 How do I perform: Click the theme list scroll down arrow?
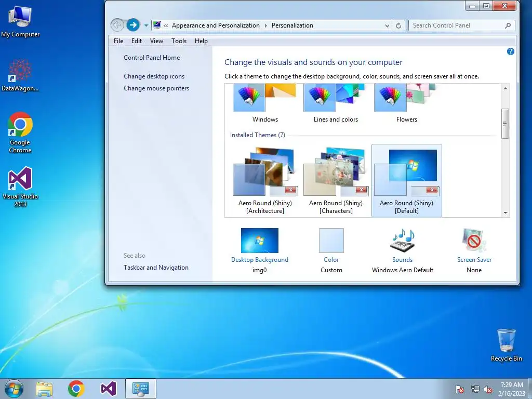point(505,212)
